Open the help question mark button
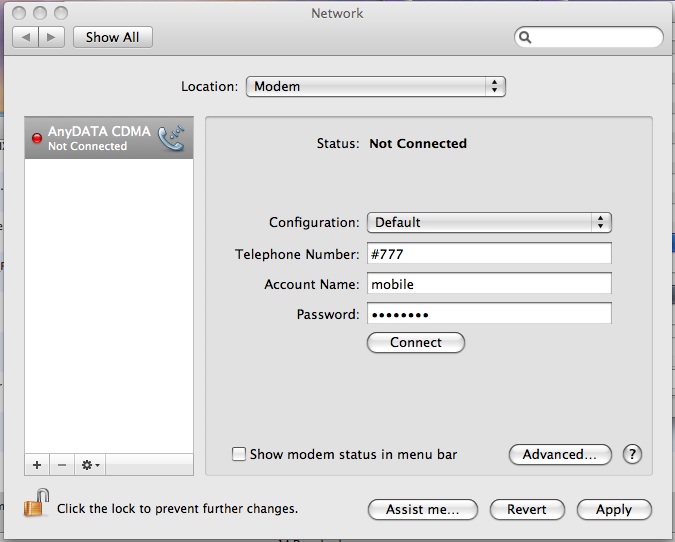 click(632, 454)
